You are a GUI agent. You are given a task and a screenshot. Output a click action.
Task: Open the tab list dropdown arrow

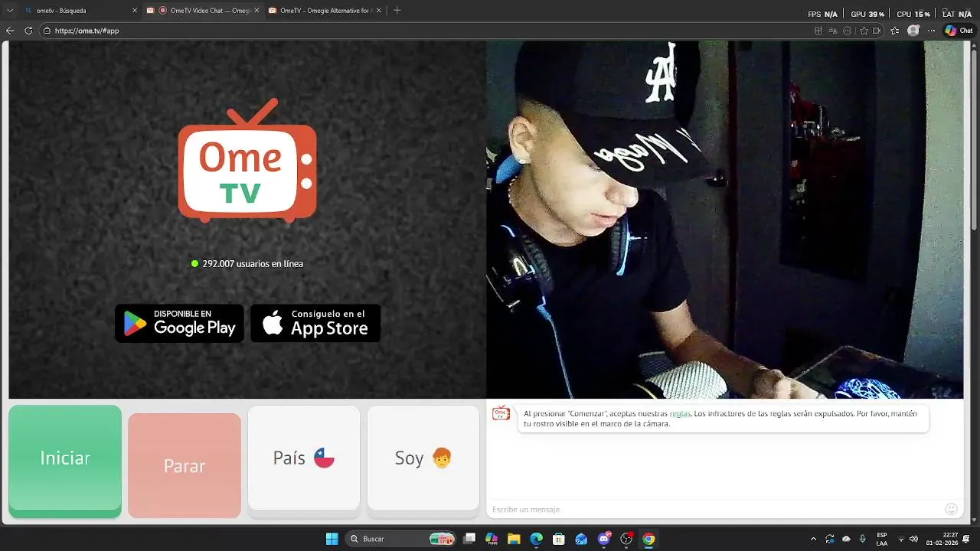click(10, 11)
